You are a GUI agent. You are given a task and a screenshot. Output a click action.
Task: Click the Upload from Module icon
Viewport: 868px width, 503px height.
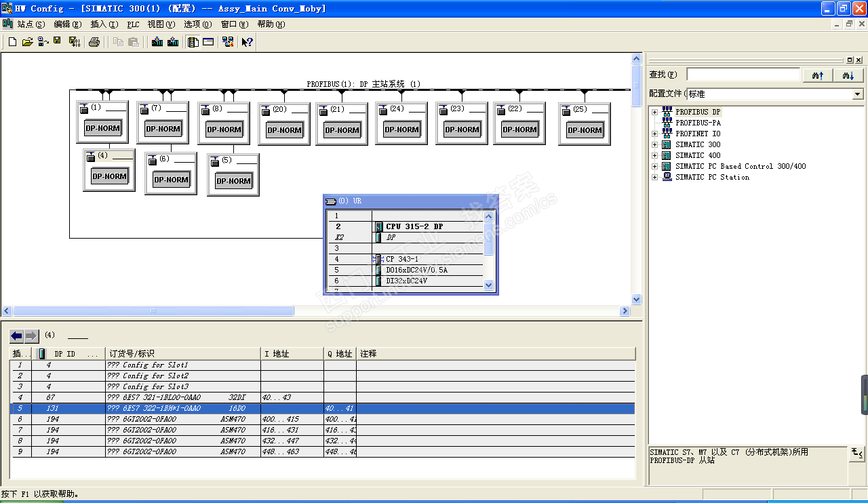(x=173, y=42)
